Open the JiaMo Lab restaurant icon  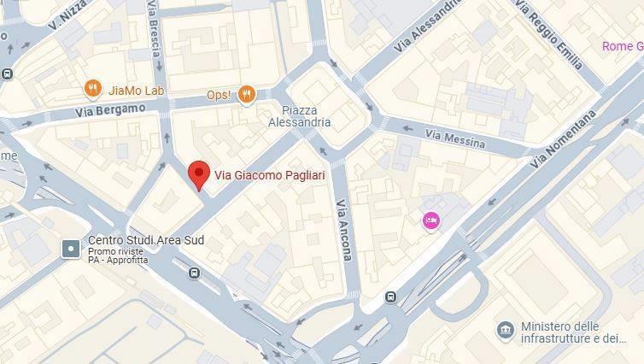(93, 88)
